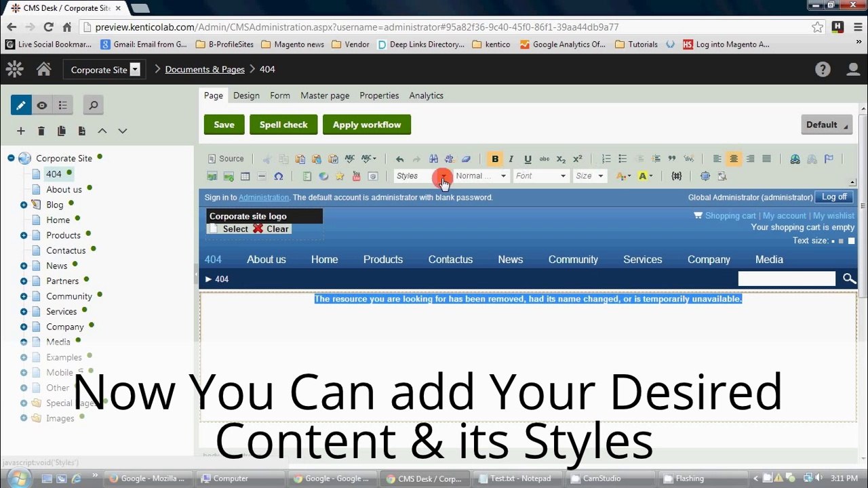Open the content tree search icon
Viewport: 868px width, 488px height.
click(x=94, y=105)
